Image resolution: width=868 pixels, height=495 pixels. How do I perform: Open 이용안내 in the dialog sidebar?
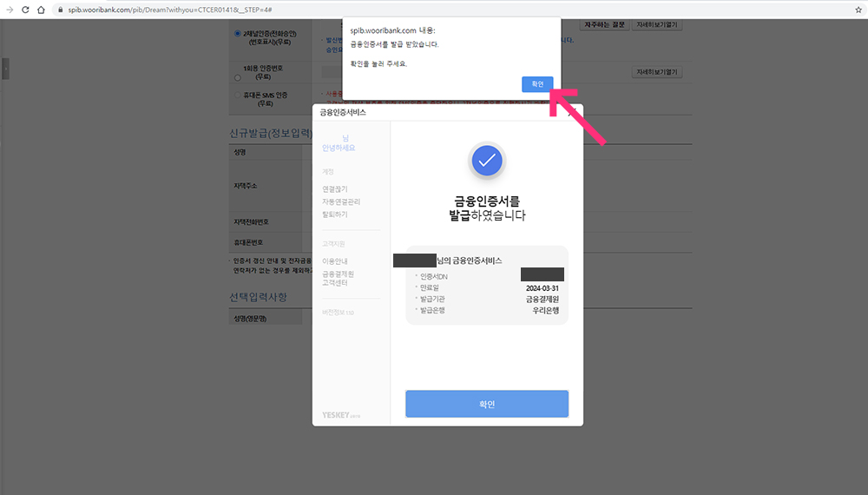point(335,261)
